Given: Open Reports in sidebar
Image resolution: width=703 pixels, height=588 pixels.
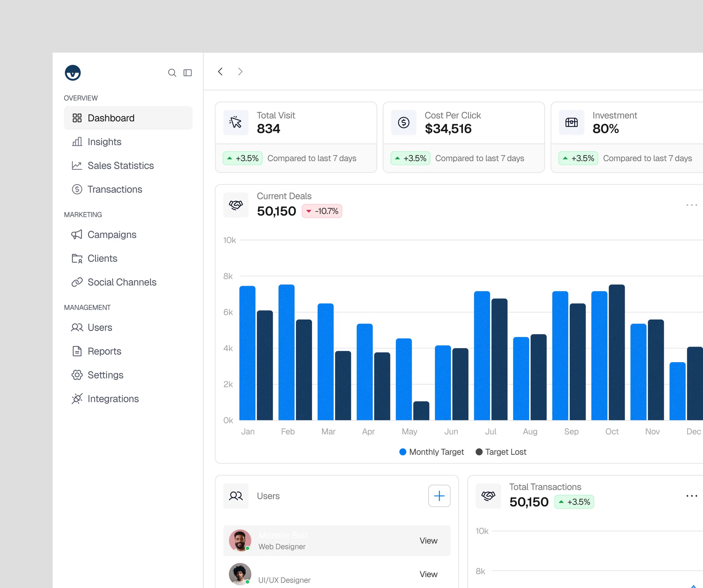Looking at the screenshot, I should [128, 351].
